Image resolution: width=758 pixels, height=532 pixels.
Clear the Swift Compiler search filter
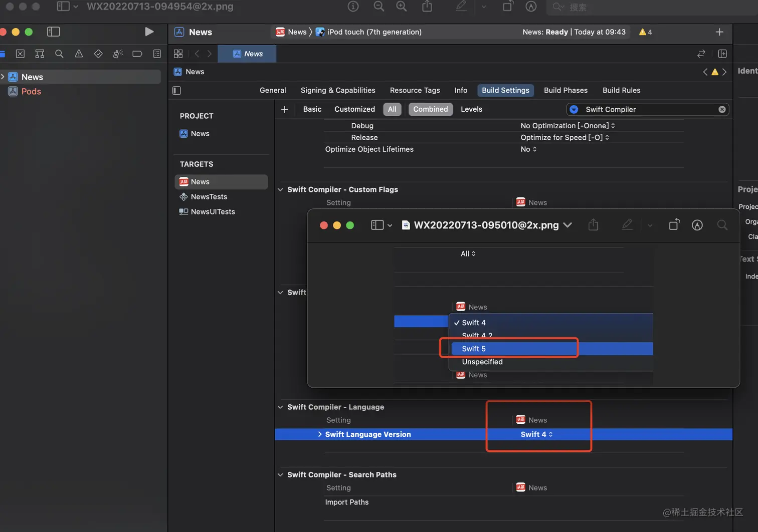coord(722,109)
